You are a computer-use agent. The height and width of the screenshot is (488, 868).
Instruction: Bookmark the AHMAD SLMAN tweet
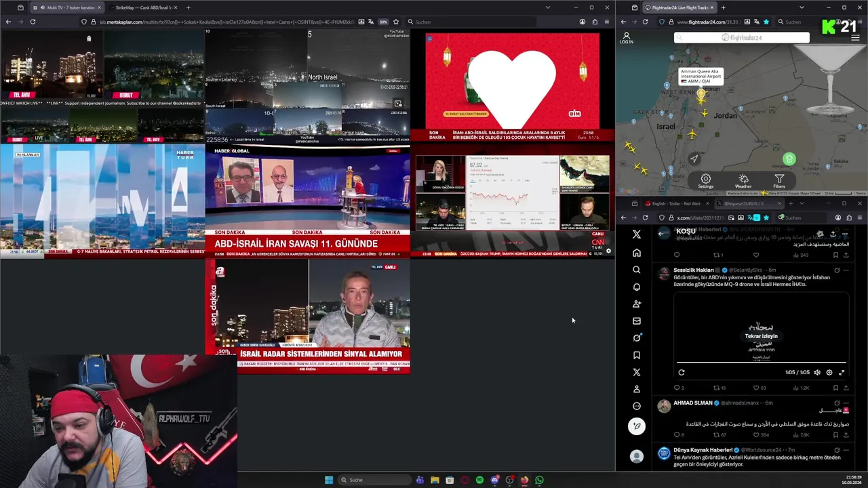pos(835,434)
